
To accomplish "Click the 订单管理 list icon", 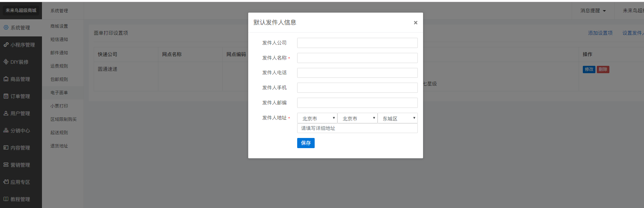I will coord(6,96).
